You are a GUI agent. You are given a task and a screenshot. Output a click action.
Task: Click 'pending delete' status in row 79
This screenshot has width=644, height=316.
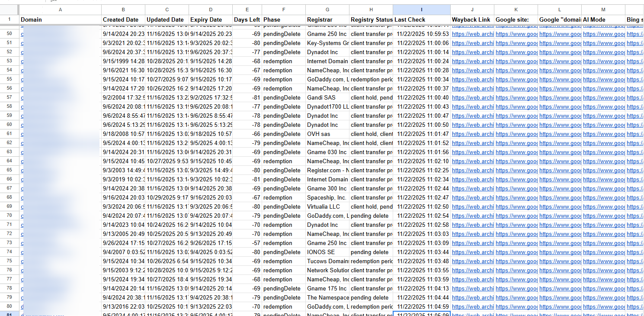pos(371,297)
